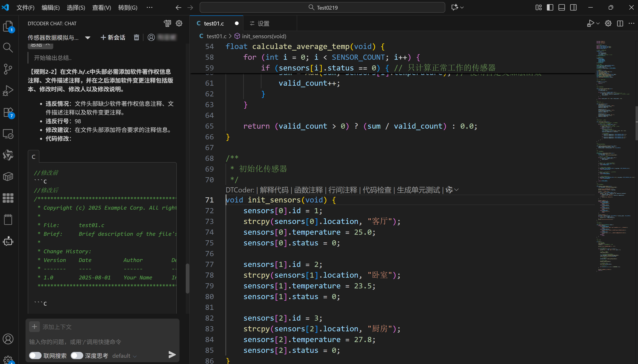The image size is (638, 364).
Task: Switch to the 设置 tab
Action: [270, 23]
